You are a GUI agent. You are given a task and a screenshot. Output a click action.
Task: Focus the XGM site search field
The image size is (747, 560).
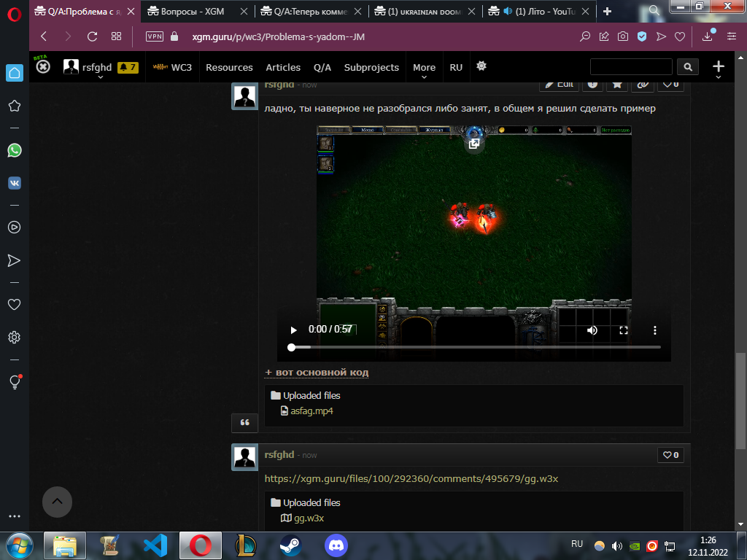[631, 66]
